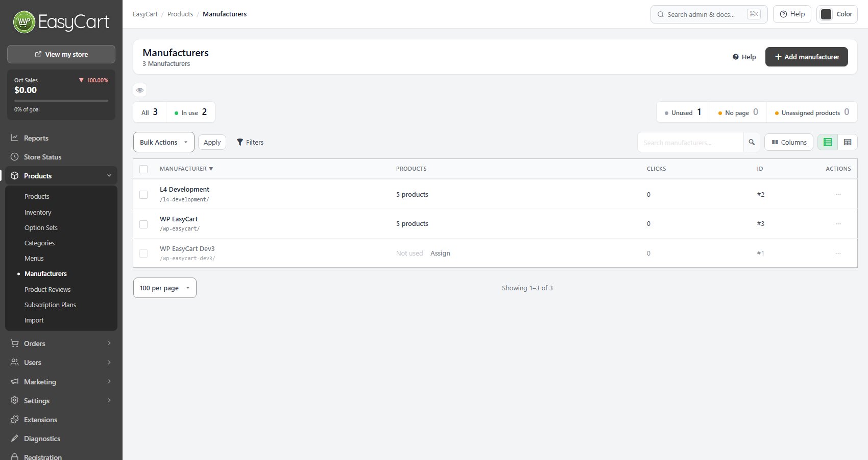This screenshot has width=868, height=460.
Task: Click the Oct Sales goal progress bar
Action: [x=61, y=101]
